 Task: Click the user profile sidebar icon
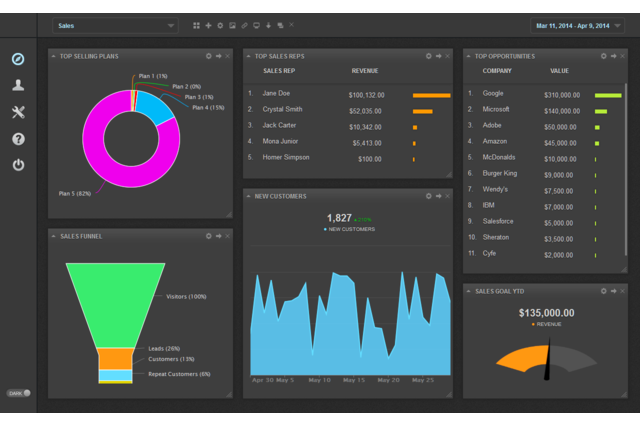[x=18, y=85]
